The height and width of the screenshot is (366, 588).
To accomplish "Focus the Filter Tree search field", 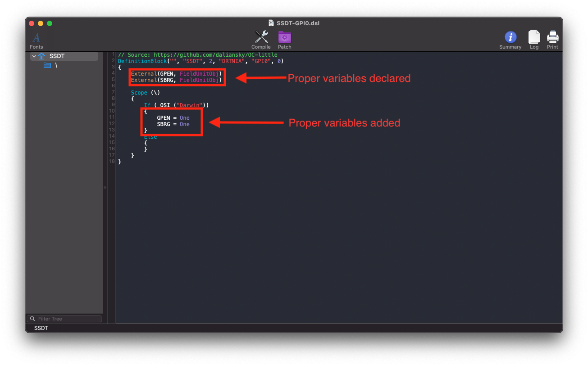I will click(68, 319).
